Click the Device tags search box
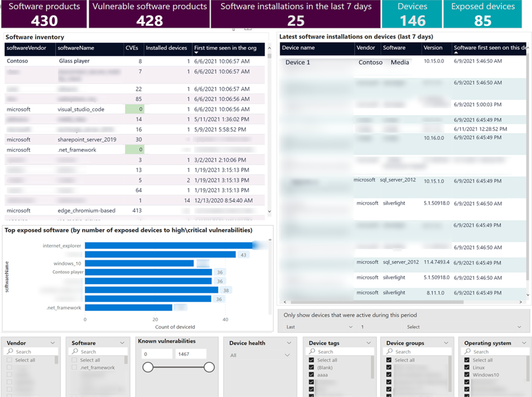532x397 pixels. [x=340, y=351]
